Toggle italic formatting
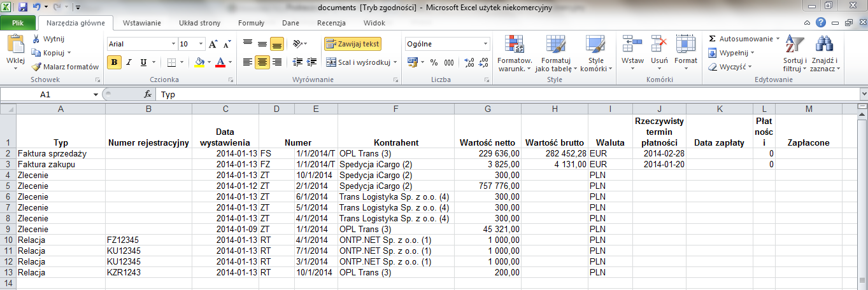This screenshot has width=868, height=290. click(x=129, y=62)
